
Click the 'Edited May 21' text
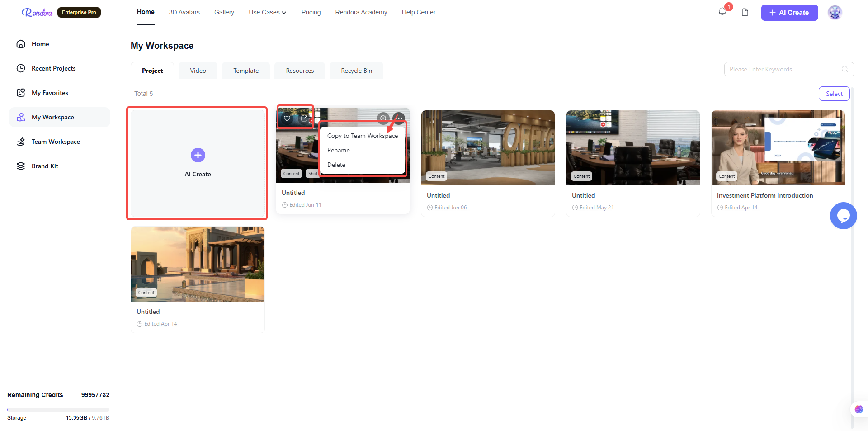click(597, 208)
